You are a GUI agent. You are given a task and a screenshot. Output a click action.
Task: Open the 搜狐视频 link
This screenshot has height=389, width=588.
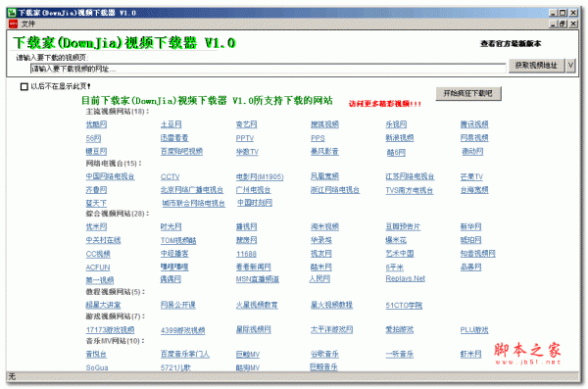tap(324, 124)
